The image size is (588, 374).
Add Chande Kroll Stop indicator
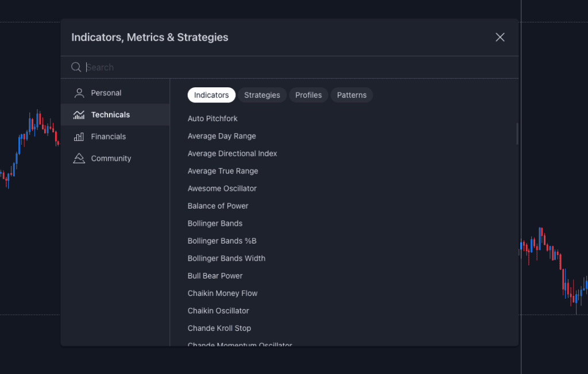tap(219, 328)
